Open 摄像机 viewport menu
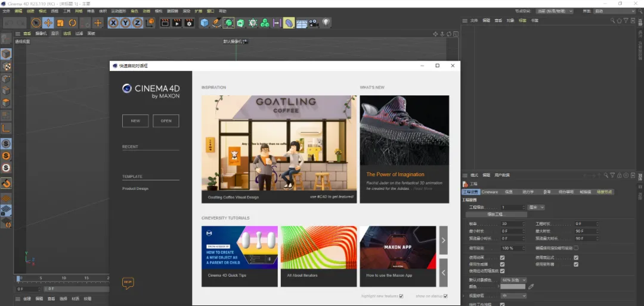Screen dimensions: 644x306 [41, 33]
